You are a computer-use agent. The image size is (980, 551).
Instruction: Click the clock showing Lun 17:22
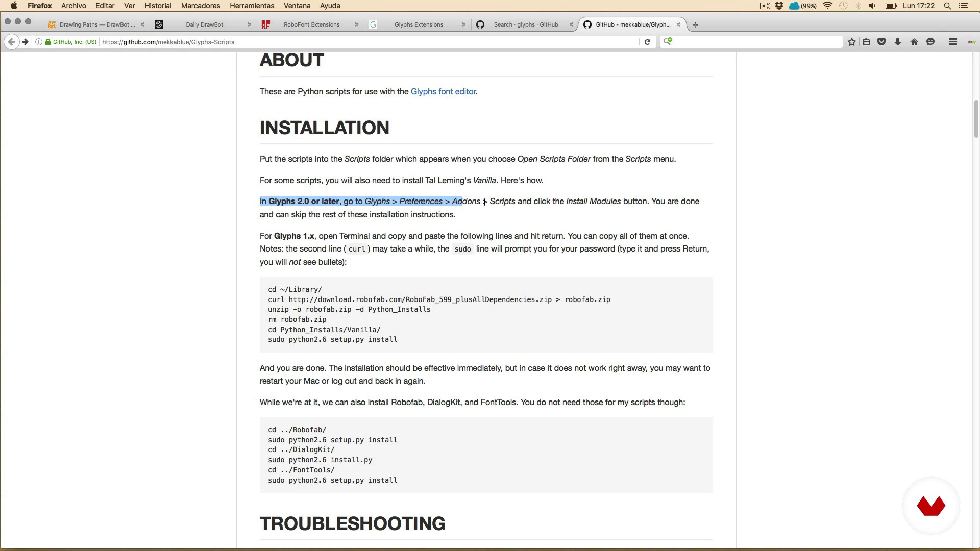coord(919,6)
